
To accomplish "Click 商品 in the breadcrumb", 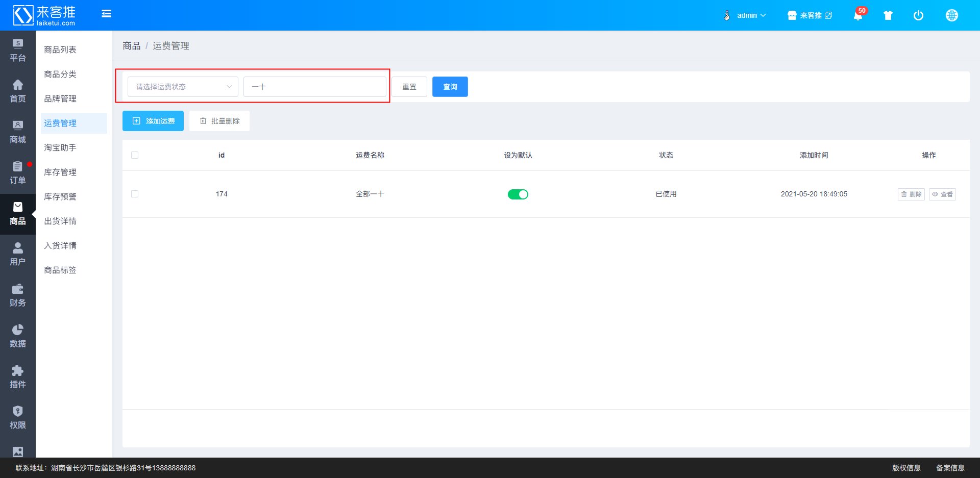I will [x=131, y=46].
